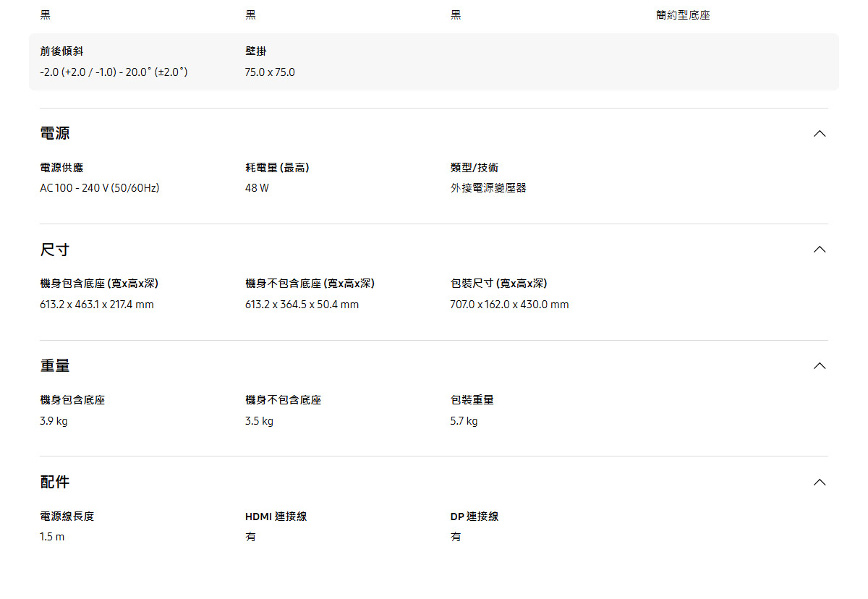Select the 3.9 kg weight value
Image resolution: width=868 pixels, height=599 pixels.
(x=54, y=421)
